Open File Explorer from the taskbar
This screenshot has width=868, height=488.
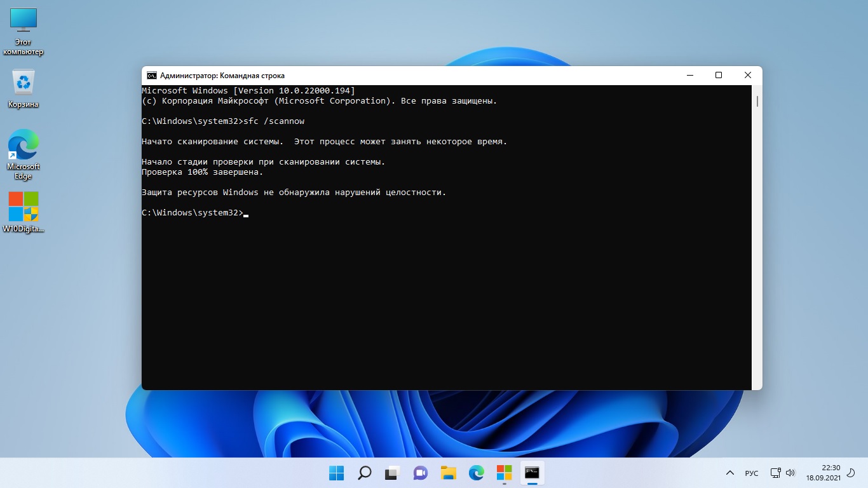pyautogui.click(x=449, y=473)
